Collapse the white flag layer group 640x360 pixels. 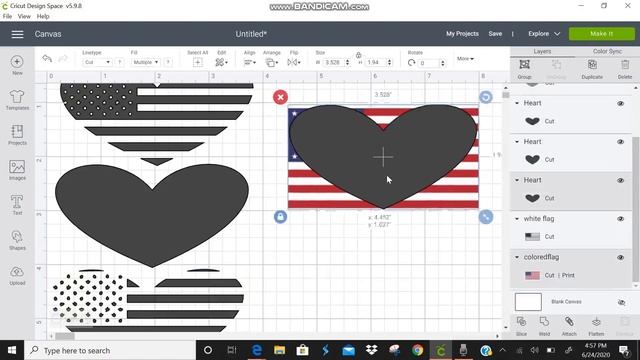pos(517,219)
